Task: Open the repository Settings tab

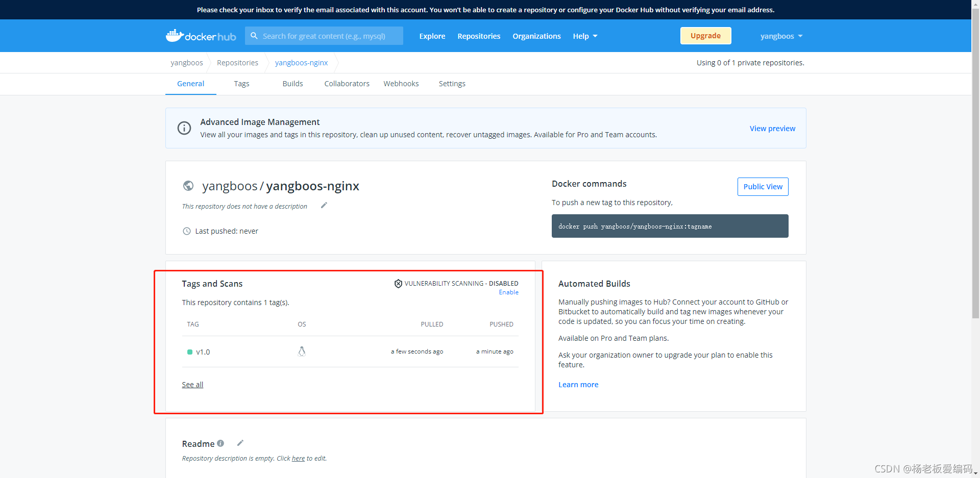Action: tap(452, 84)
